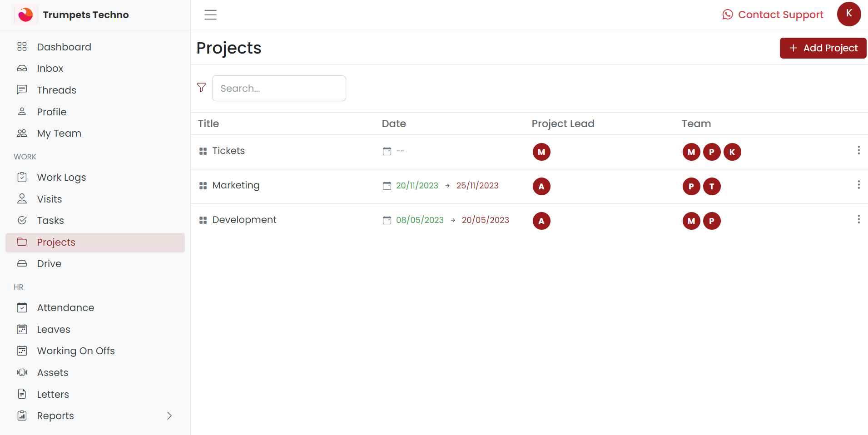Click the Trumpets Techno logo
Screen dimensions: 868x435
[x=25, y=15]
